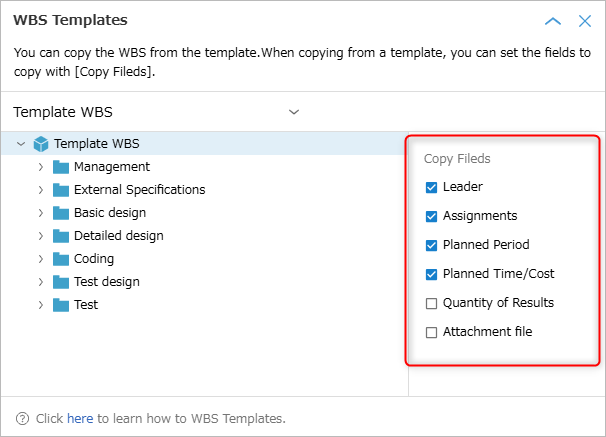Click the External Specifications folder icon
This screenshot has height=437, width=606.
point(61,190)
